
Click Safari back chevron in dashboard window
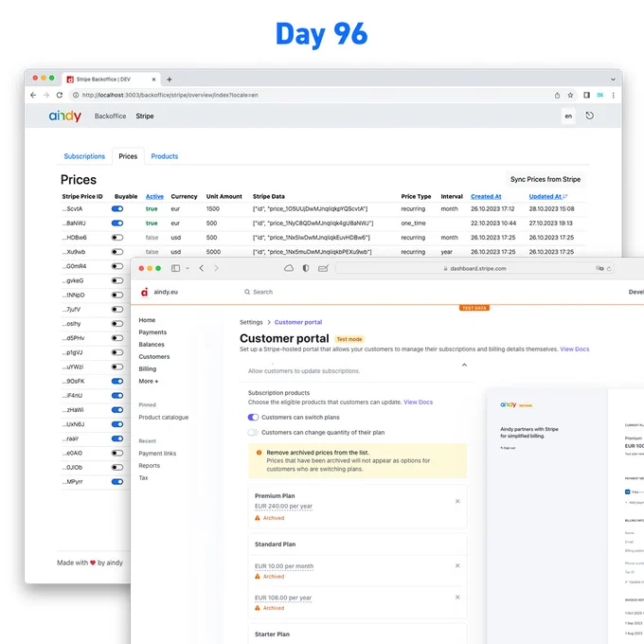coord(201,268)
